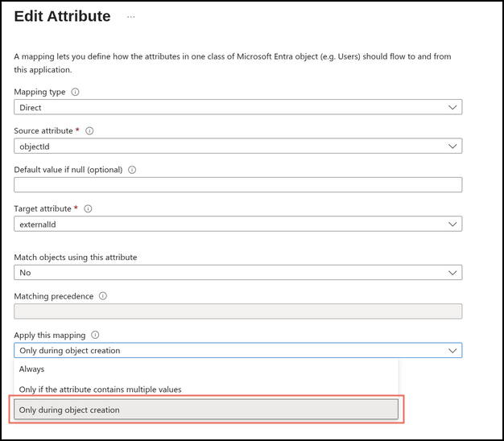
Task: Expand Source attribute dropdown showing objectId
Action: coord(238,146)
